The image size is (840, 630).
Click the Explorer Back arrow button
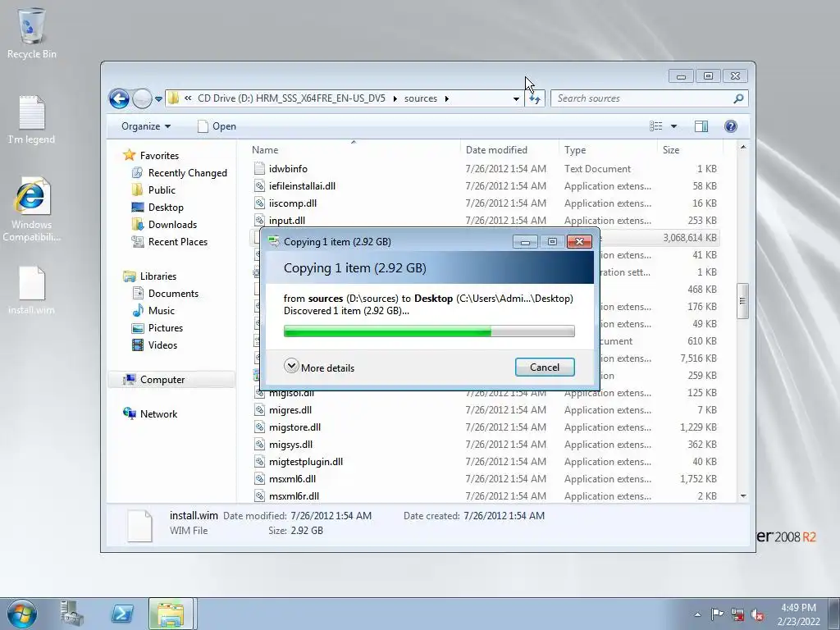click(119, 98)
